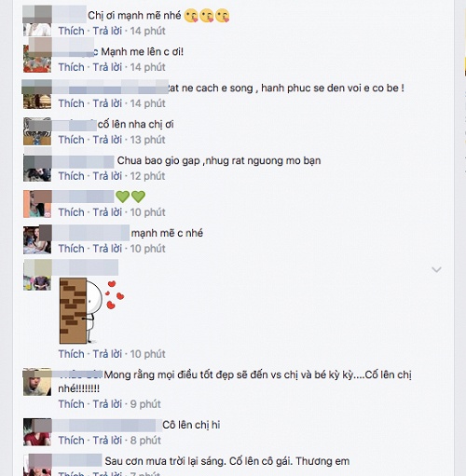Click the kissing face emojis in first comment

pyautogui.click(x=207, y=16)
